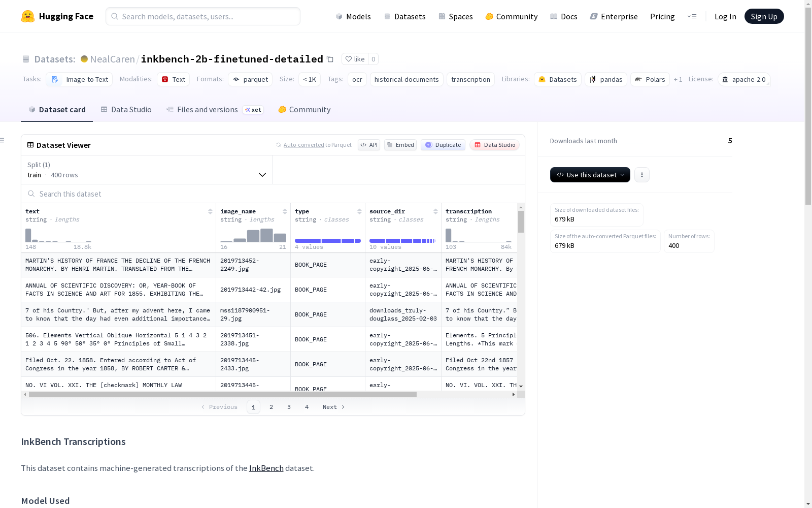This screenshot has width=812, height=508.
Task: Click the table vertical scrollbar thumb
Action: [x=521, y=222]
